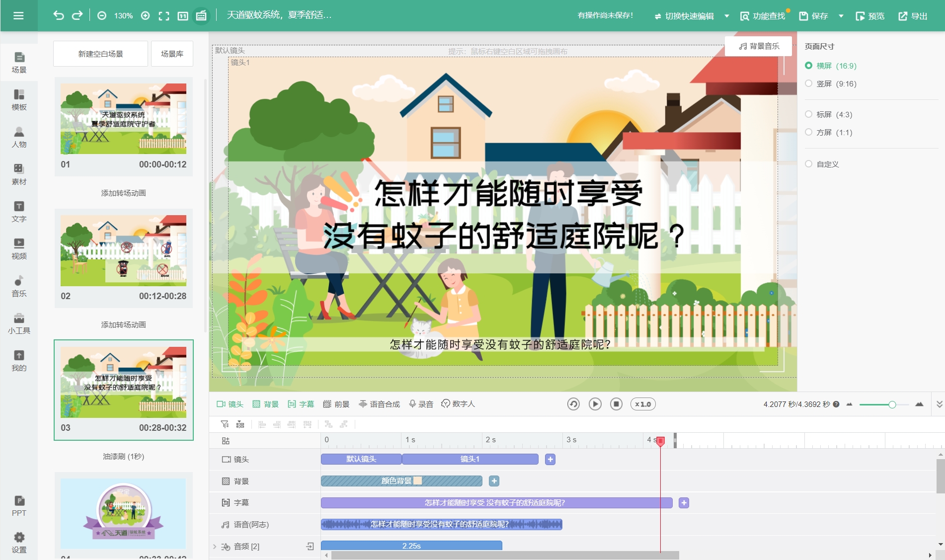Click the help icon next to duration
The image size is (945, 560).
click(x=836, y=404)
